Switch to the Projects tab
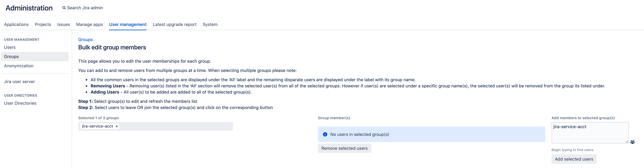This screenshot has width=644, height=168. pos(43,24)
